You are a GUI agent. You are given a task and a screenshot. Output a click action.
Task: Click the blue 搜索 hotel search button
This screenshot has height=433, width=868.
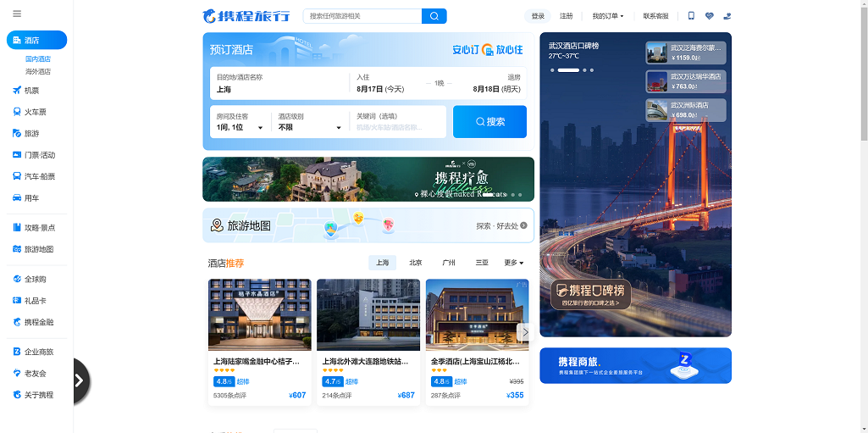[x=490, y=122]
